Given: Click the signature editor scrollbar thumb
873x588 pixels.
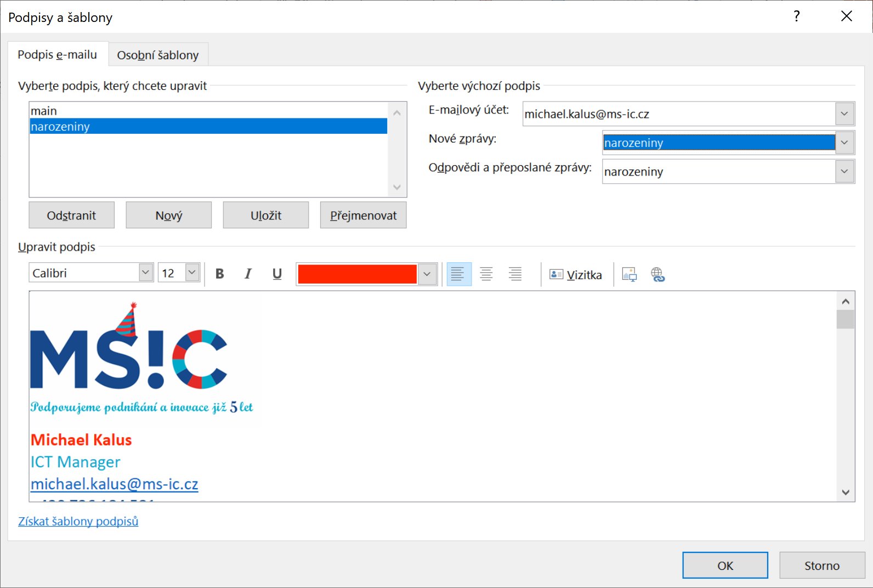Looking at the screenshot, I should click(846, 319).
